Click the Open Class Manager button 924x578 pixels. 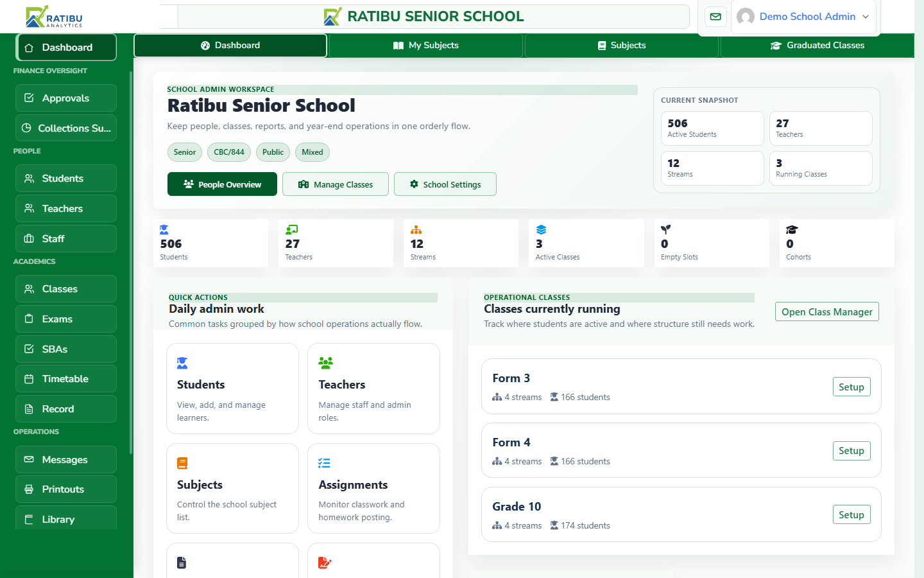[x=827, y=311]
